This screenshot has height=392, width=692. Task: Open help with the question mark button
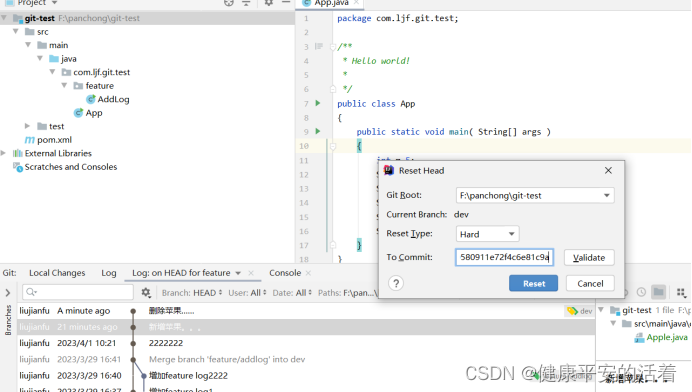pyautogui.click(x=396, y=283)
